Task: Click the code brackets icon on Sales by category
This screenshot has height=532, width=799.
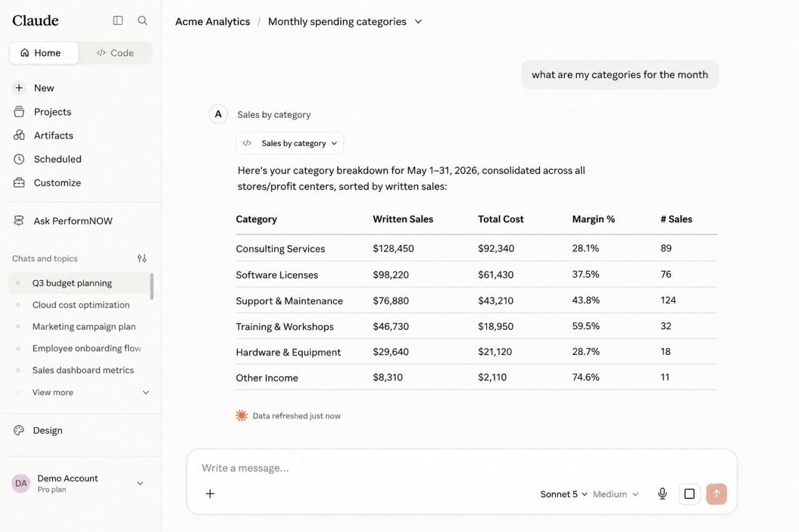Action: [247, 143]
